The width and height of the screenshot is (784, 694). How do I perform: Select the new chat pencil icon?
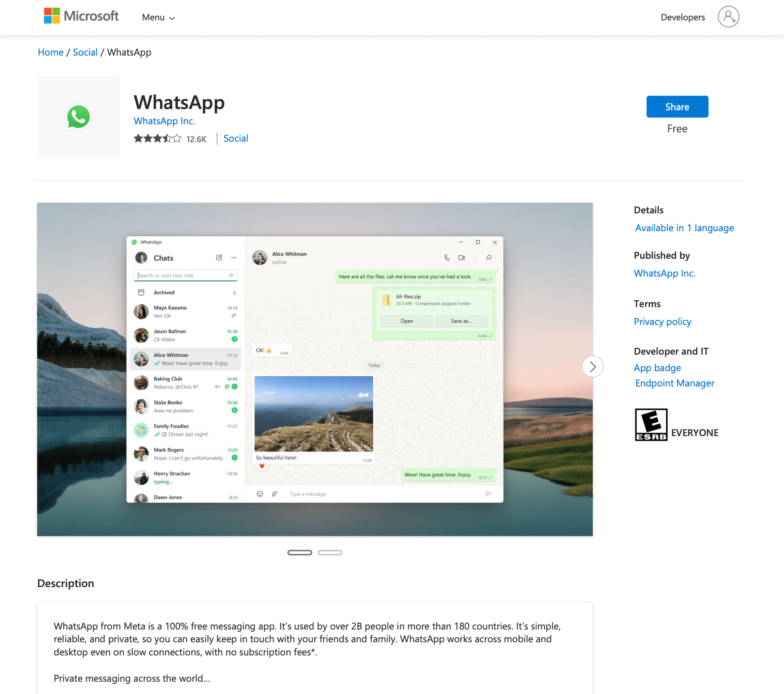click(219, 257)
